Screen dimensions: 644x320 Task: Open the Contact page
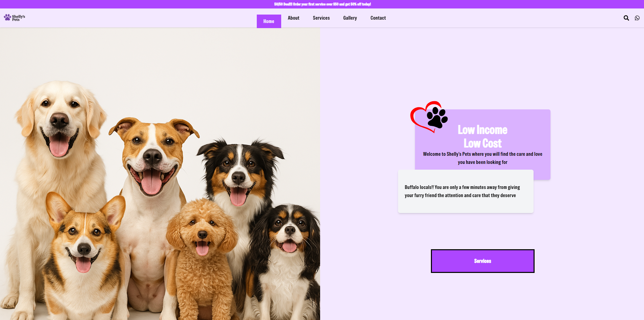[x=378, y=18]
